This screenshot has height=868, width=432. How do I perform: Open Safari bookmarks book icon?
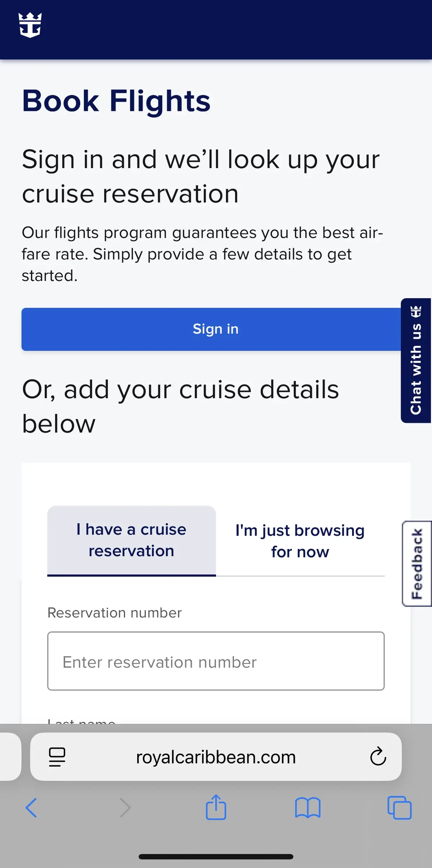point(307,808)
